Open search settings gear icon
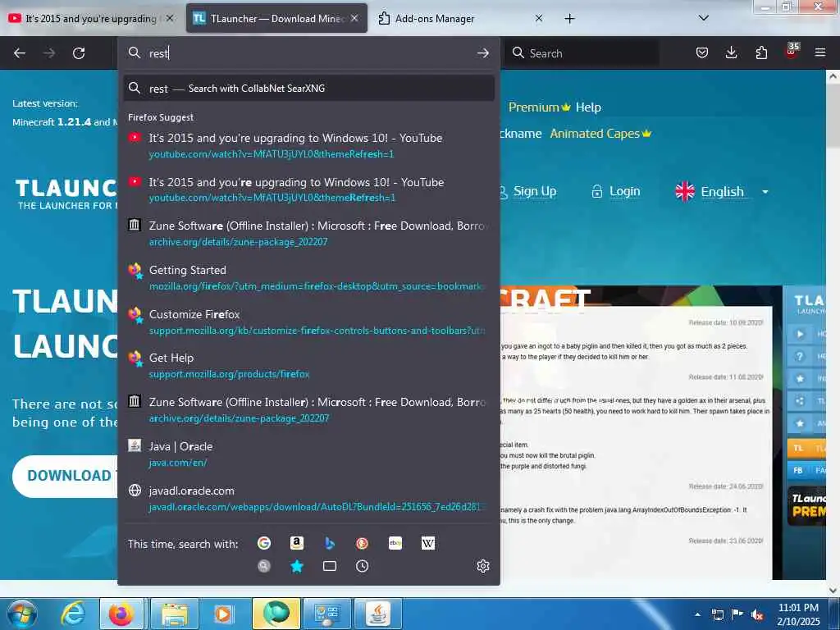This screenshot has height=630, width=840. pyautogui.click(x=482, y=566)
